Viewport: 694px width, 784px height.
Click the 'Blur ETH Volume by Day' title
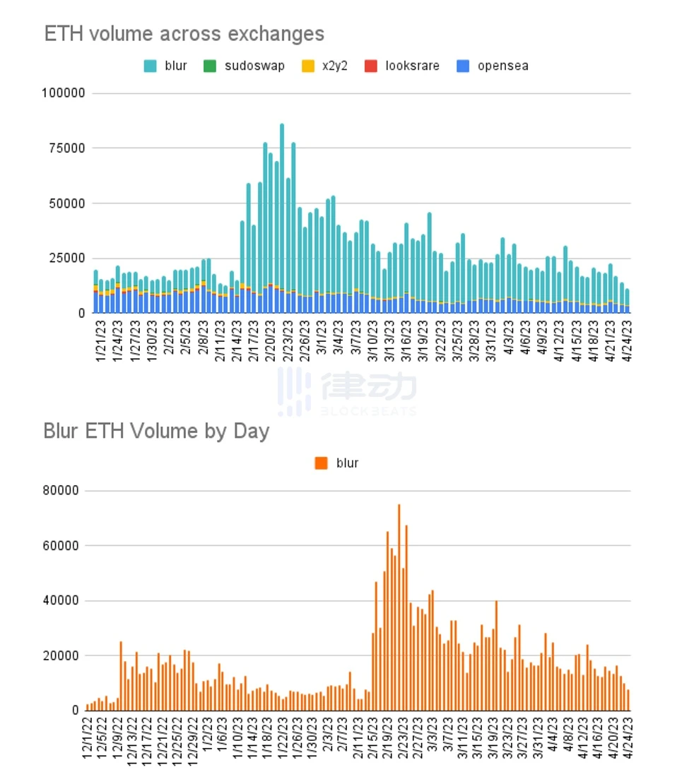pyautogui.click(x=157, y=431)
